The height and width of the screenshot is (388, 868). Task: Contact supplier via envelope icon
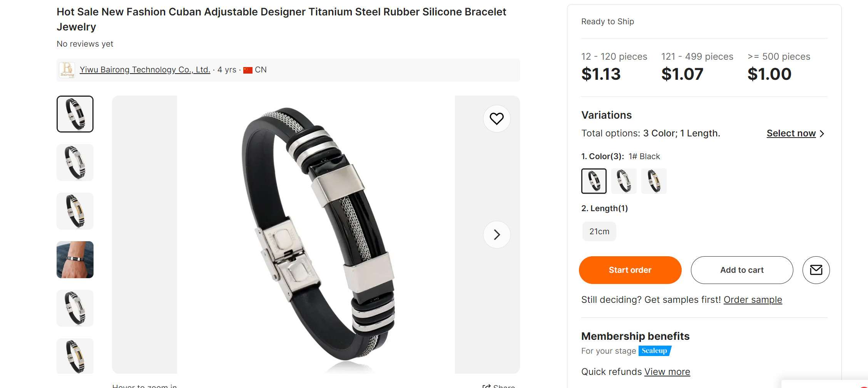pos(816,270)
